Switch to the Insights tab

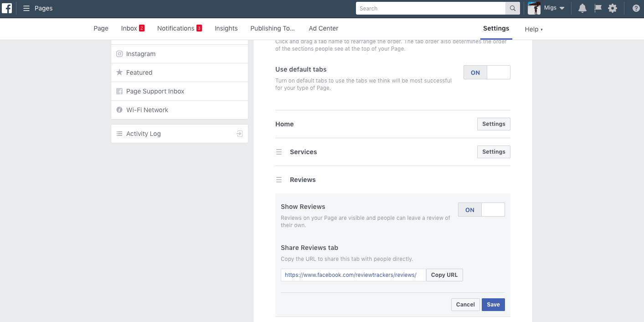click(x=226, y=28)
